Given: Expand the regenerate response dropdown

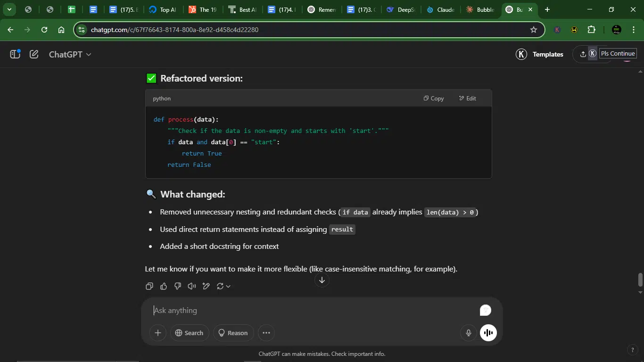Looking at the screenshot, I should 223,286.
